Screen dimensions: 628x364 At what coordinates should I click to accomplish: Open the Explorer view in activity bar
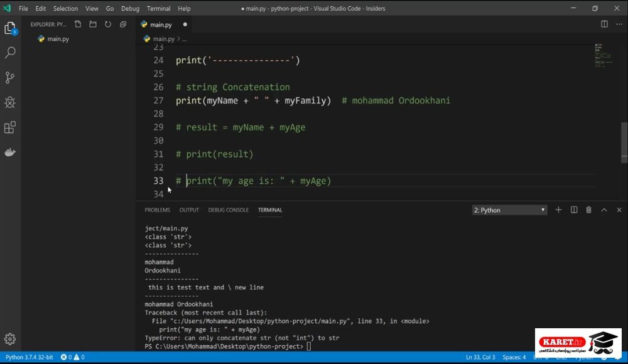10,28
